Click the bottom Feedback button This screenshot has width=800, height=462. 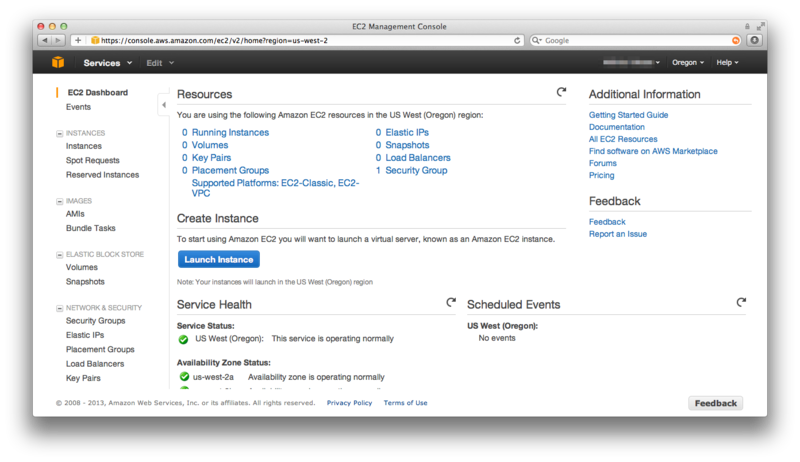[x=715, y=403]
